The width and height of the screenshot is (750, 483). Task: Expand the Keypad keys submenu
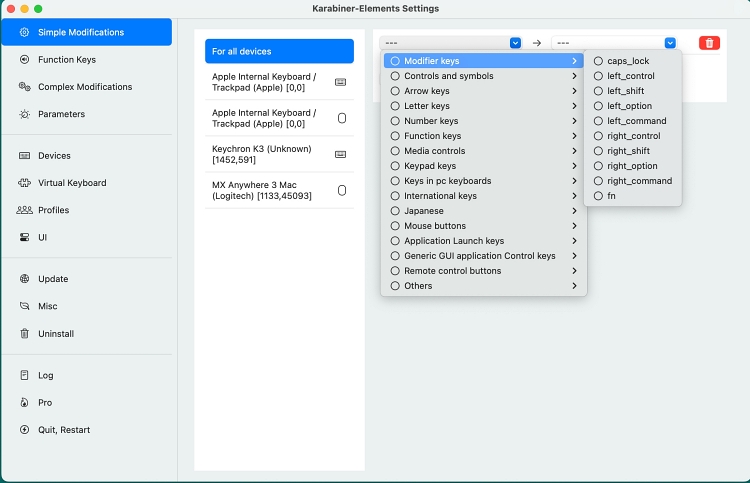coord(484,166)
